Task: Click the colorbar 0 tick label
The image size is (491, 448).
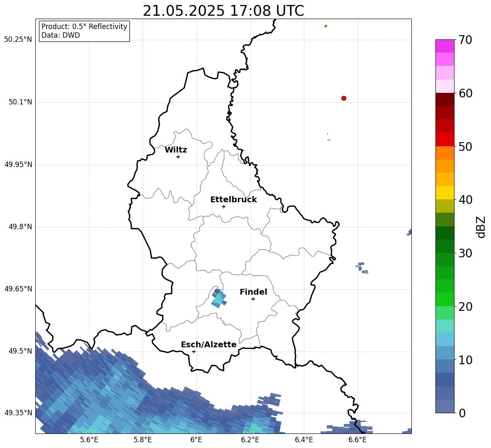Action: 462,413
